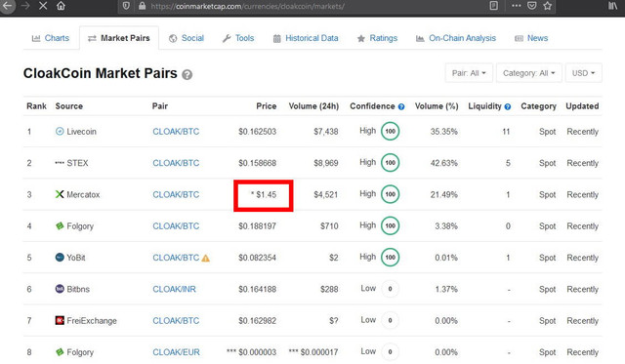This screenshot has width=625, height=364.
Task: Toggle reader view icon in address bar
Action: coord(493,6)
